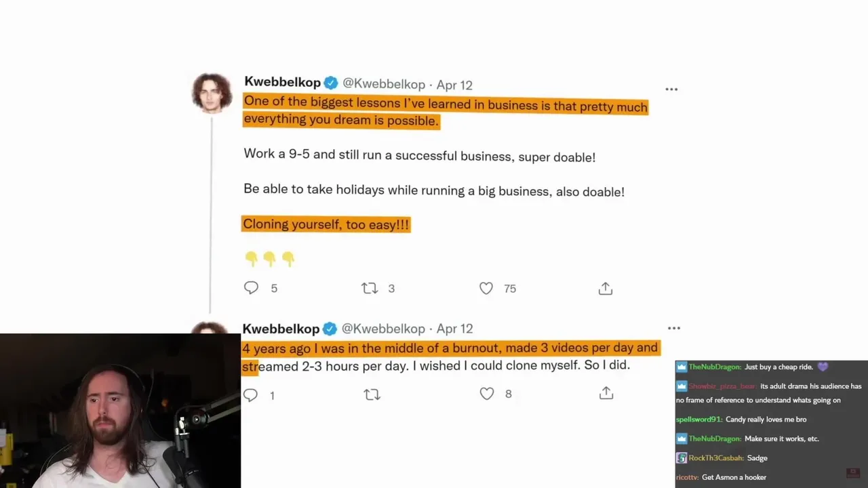Image resolution: width=868 pixels, height=488 pixels.
Task: Open three-dot menu on second tweet
Action: (x=673, y=329)
